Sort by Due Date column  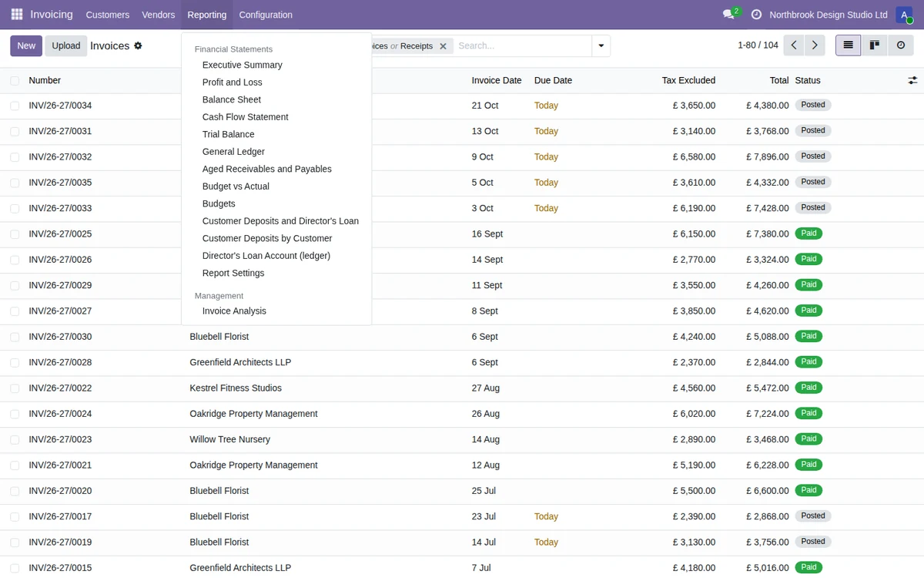[x=553, y=80]
